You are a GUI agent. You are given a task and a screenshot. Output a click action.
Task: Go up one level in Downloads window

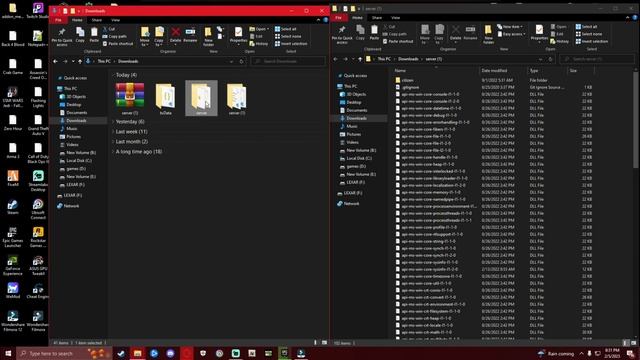coord(80,61)
